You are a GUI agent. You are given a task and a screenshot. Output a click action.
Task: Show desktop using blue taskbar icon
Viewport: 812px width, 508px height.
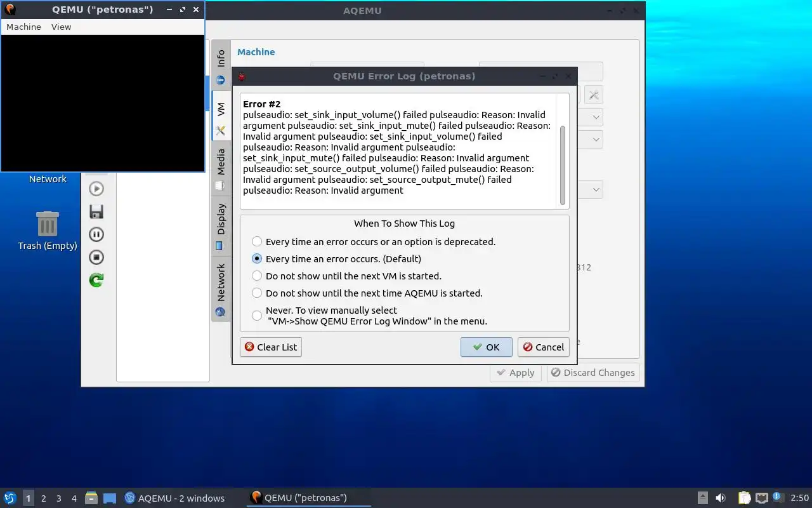pos(110,498)
